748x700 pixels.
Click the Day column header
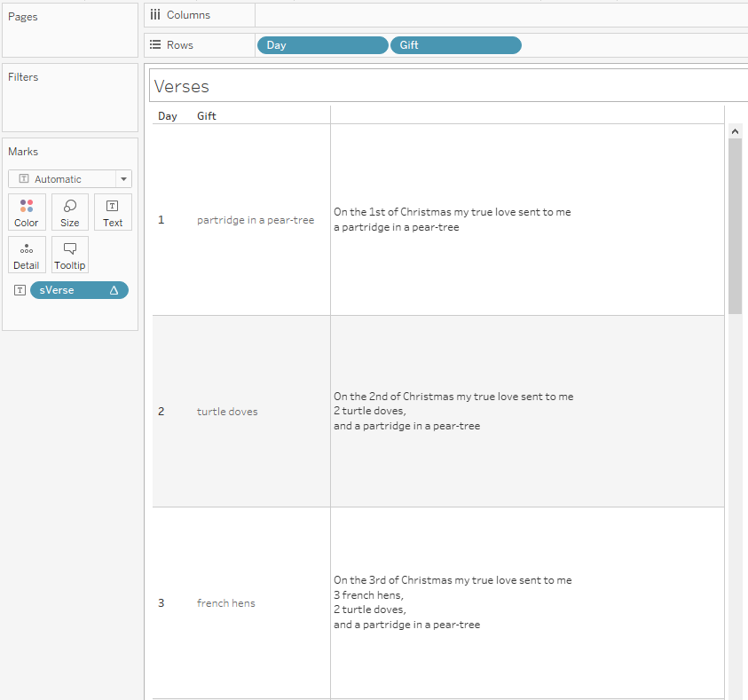[168, 116]
